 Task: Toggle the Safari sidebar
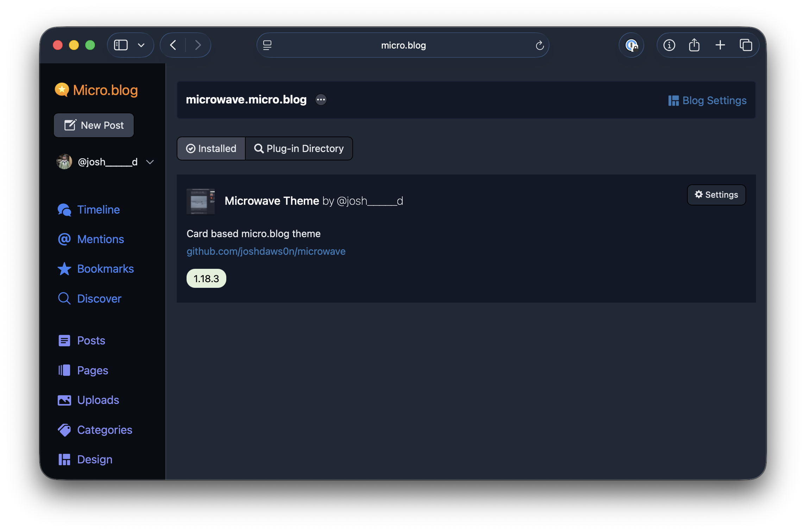(121, 45)
